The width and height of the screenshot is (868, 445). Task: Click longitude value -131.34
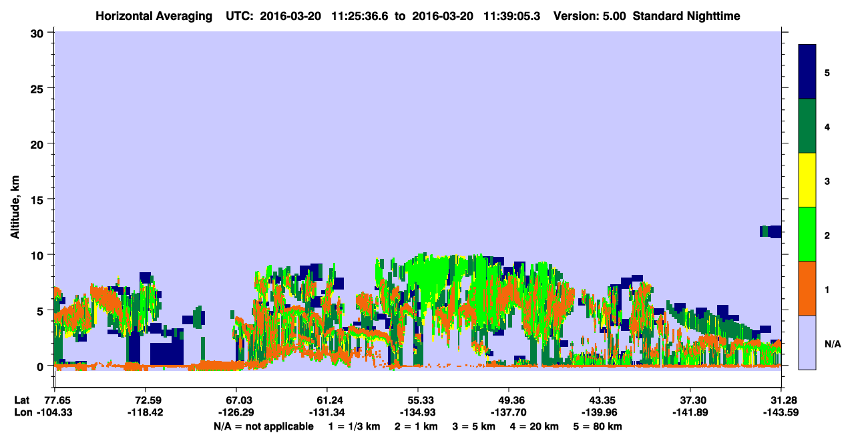point(327,412)
